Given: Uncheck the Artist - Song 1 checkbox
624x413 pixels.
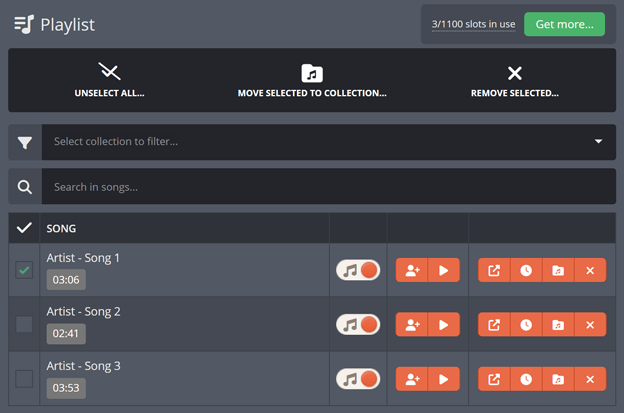Looking at the screenshot, I should coord(24,270).
